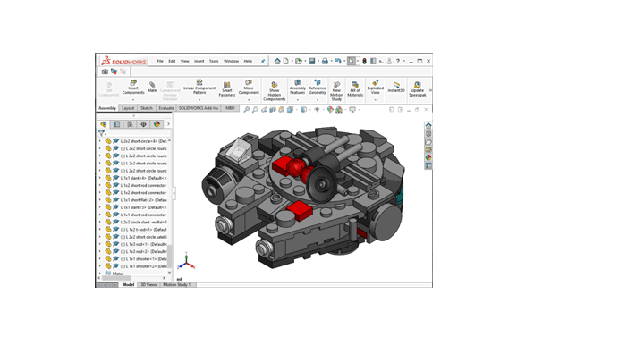Click the filter funnel in feature tree
Viewport: 644px width, 362px height.
coord(101,133)
